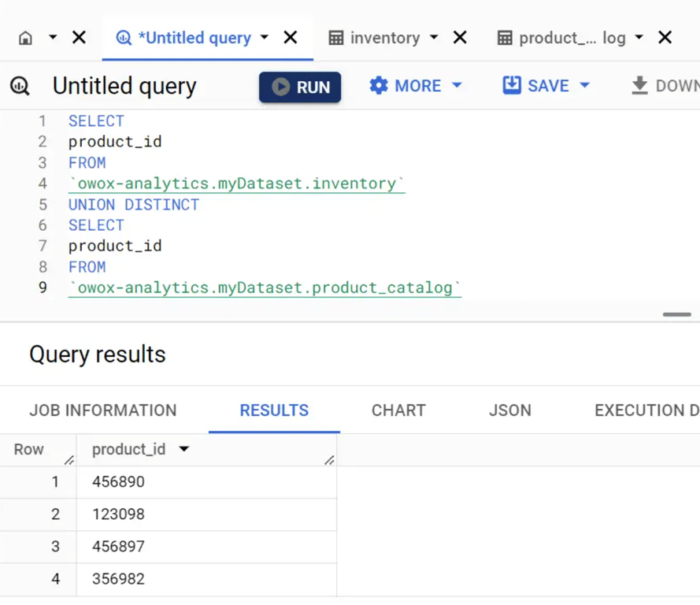Screen dimensions: 700x605
Task: Select result cell 123098
Action: (207, 514)
